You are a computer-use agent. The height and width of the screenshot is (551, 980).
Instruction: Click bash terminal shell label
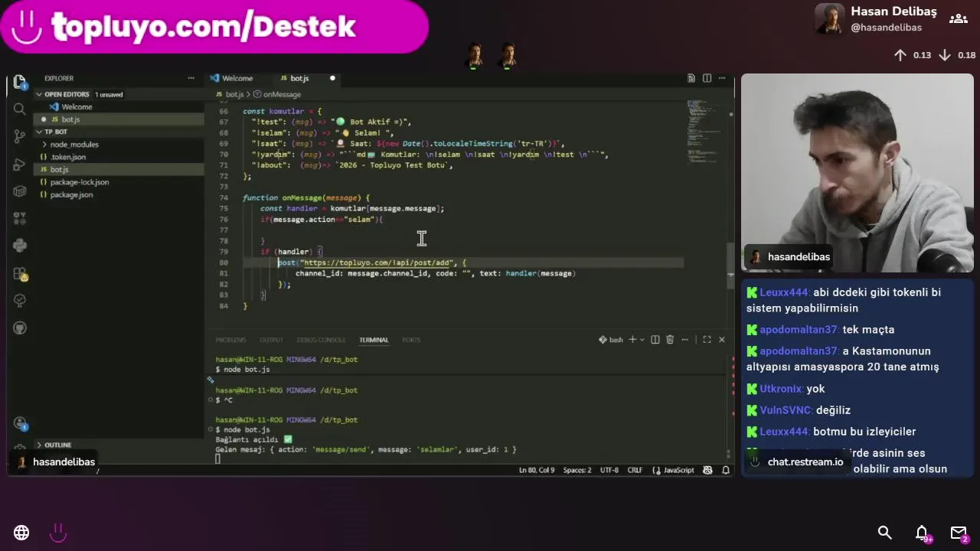[611, 340]
